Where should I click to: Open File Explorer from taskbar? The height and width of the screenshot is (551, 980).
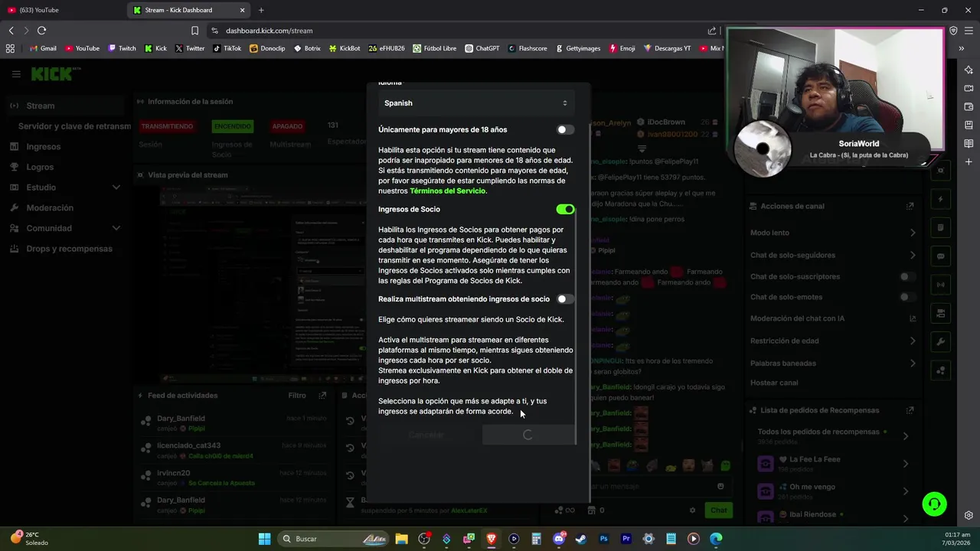[x=402, y=539]
